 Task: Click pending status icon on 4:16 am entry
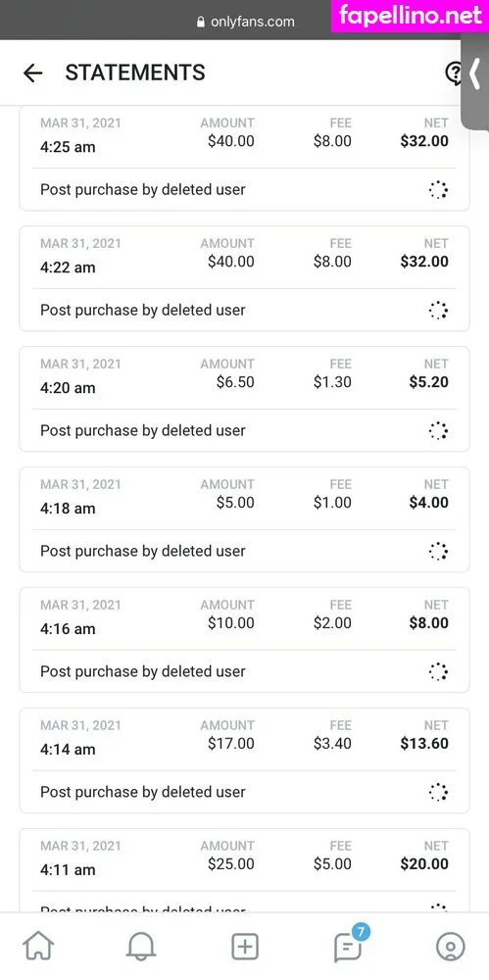[x=438, y=672]
